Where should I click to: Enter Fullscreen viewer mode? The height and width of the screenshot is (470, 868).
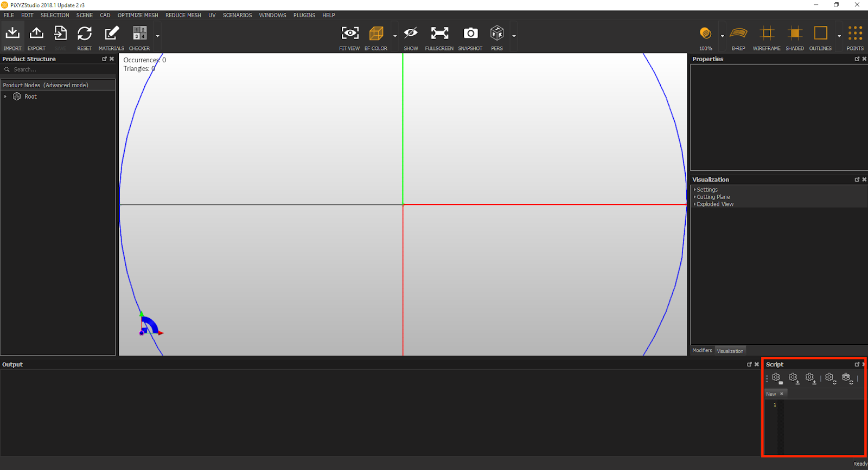439,34
